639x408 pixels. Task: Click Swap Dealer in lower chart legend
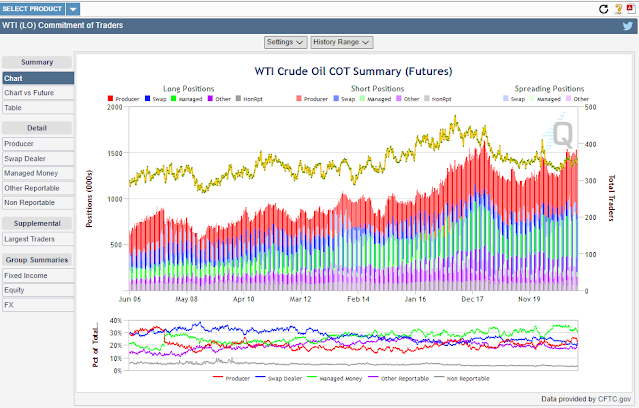[284, 379]
